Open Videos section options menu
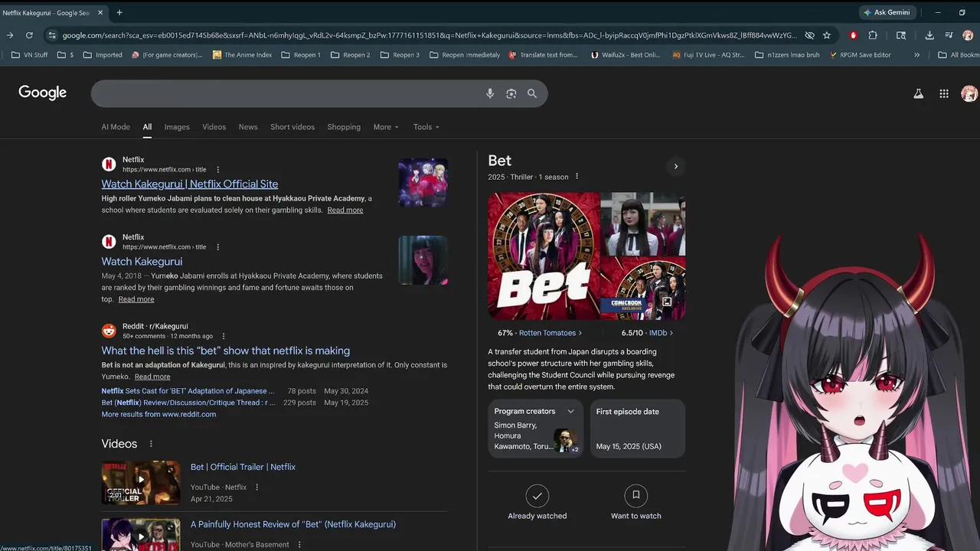The width and height of the screenshot is (980, 551). pyautogui.click(x=151, y=444)
